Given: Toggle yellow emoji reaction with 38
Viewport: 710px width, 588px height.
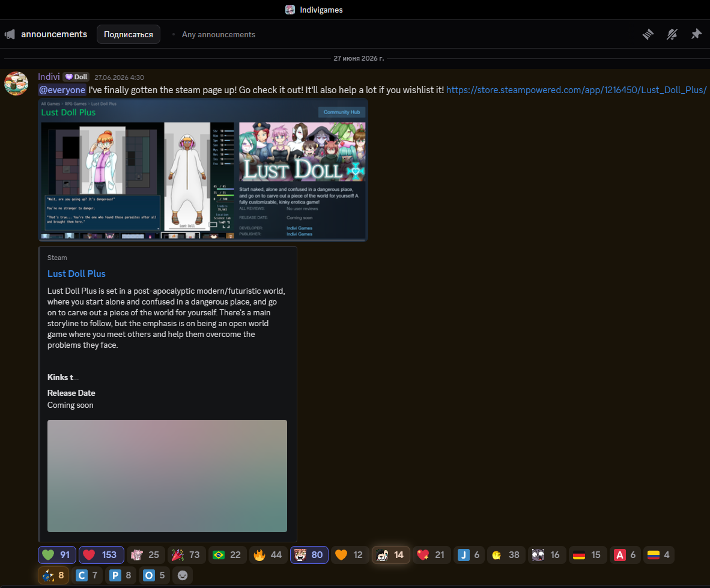Looking at the screenshot, I should (506, 555).
